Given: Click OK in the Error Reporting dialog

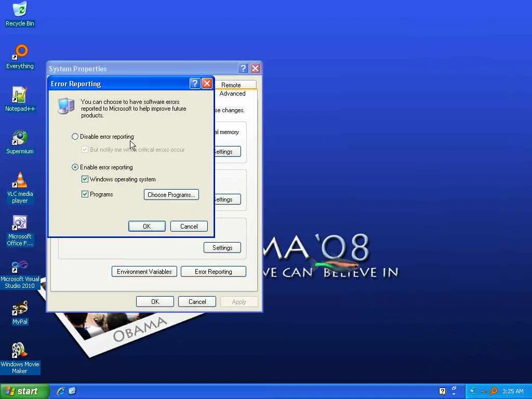Looking at the screenshot, I should pyautogui.click(x=147, y=227).
